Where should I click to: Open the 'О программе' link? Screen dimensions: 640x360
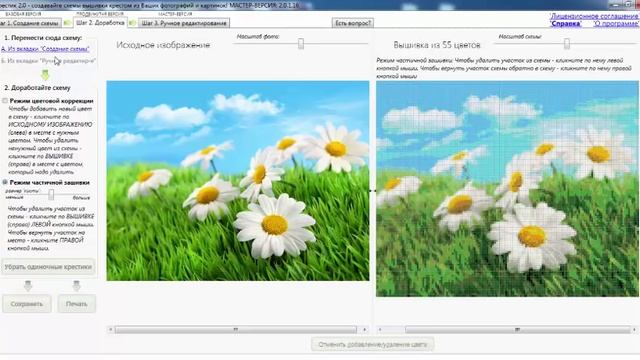[x=616, y=24]
